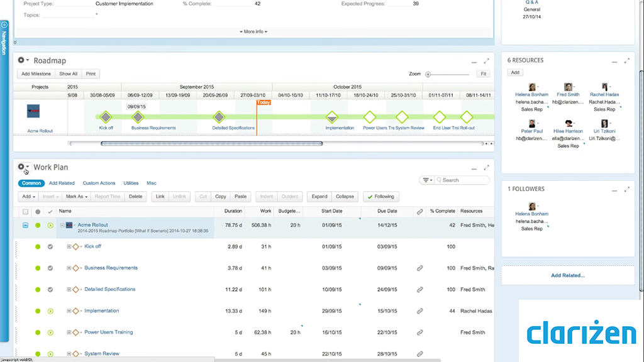Click the Kick off milestone diamond on roadmap
Screen dimensions: 644x362
(x=106, y=117)
